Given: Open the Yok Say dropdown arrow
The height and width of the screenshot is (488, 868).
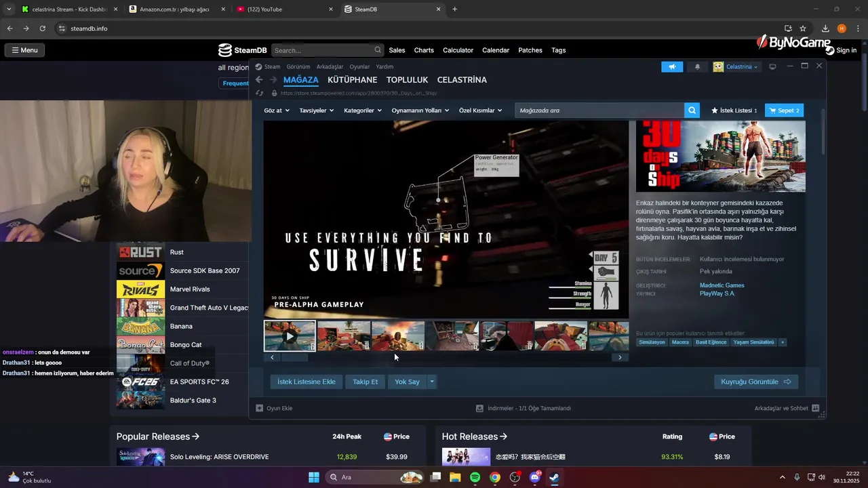Looking at the screenshot, I should 431,382.
